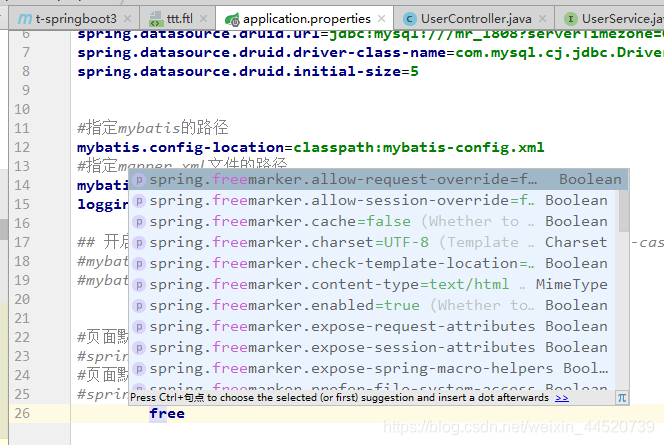This screenshot has width=664, height=445.
Task: Click the Maven icon on t-springboot3 tab
Action: click(25, 19)
